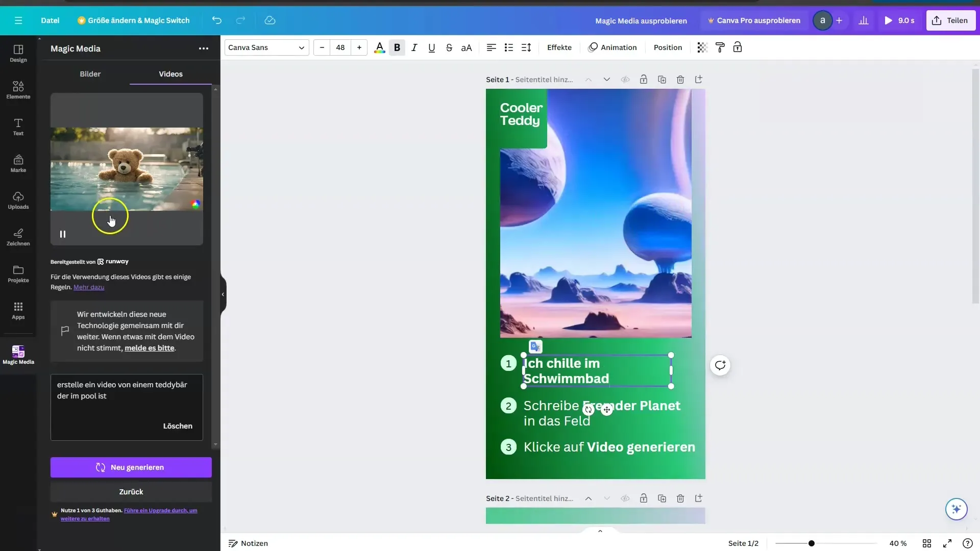
Task: Click the color swatch in the toolbar
Action: 378,47
